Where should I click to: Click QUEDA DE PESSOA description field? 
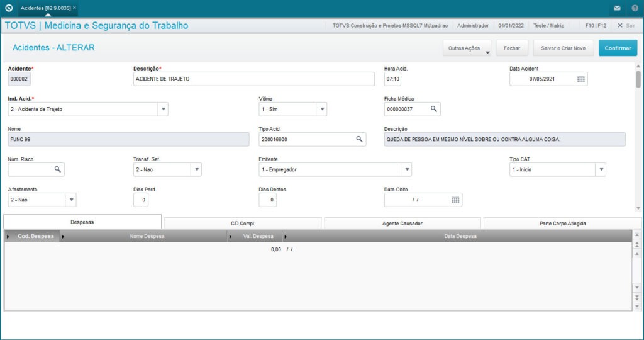[x=505, y=139]
